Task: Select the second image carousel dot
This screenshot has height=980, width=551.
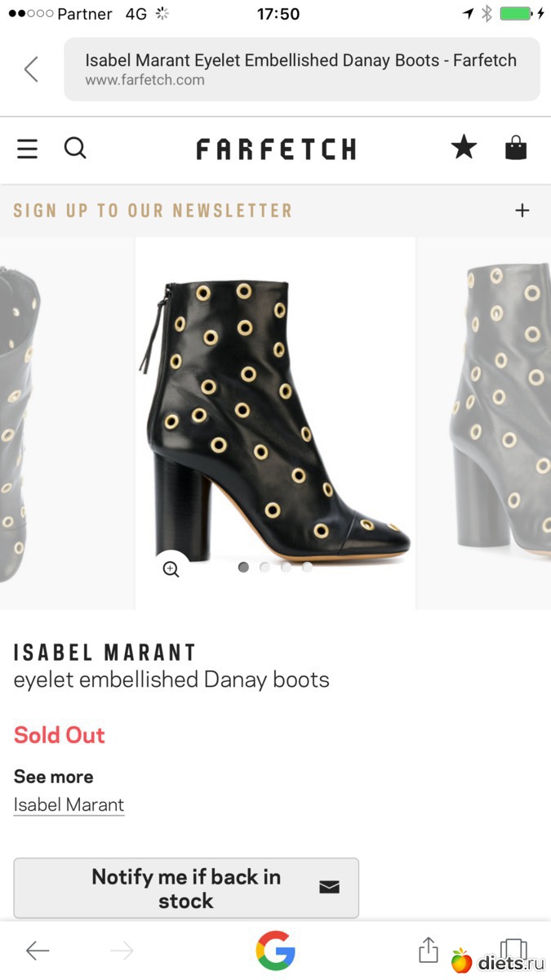Action: 264,567
